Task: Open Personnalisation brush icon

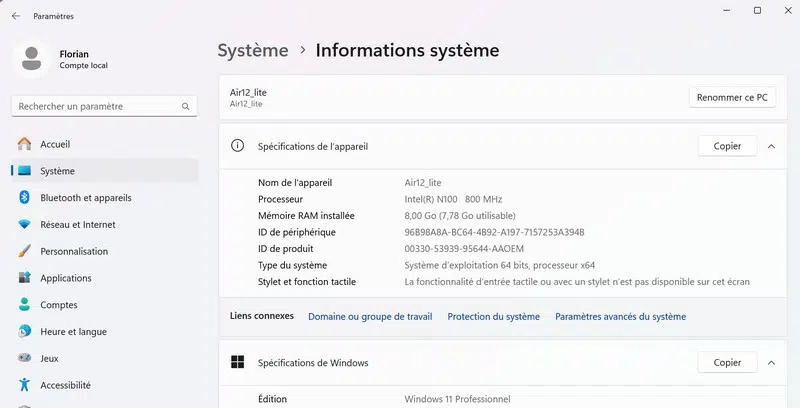Action: [x=24, y=252]
